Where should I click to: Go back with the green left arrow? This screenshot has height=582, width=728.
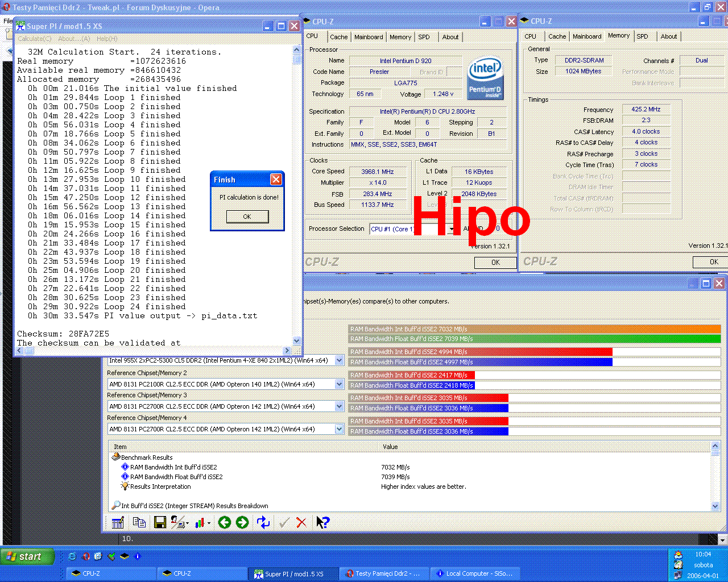[224, 522]
